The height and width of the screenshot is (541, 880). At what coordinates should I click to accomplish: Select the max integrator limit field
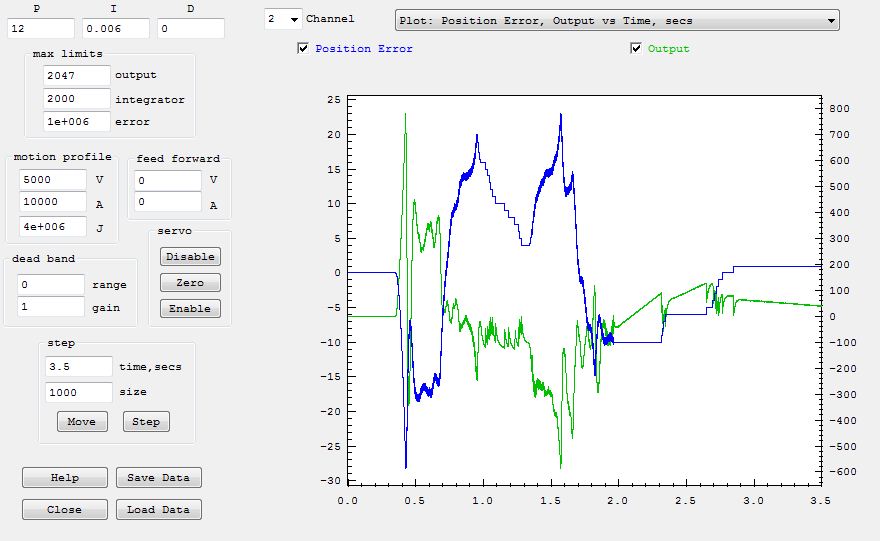[77, 99]
